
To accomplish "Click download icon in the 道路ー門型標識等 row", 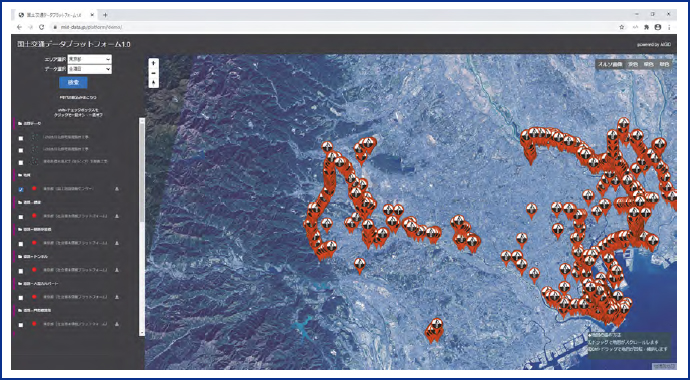I will pyautogui.click(x=117, y=324).
